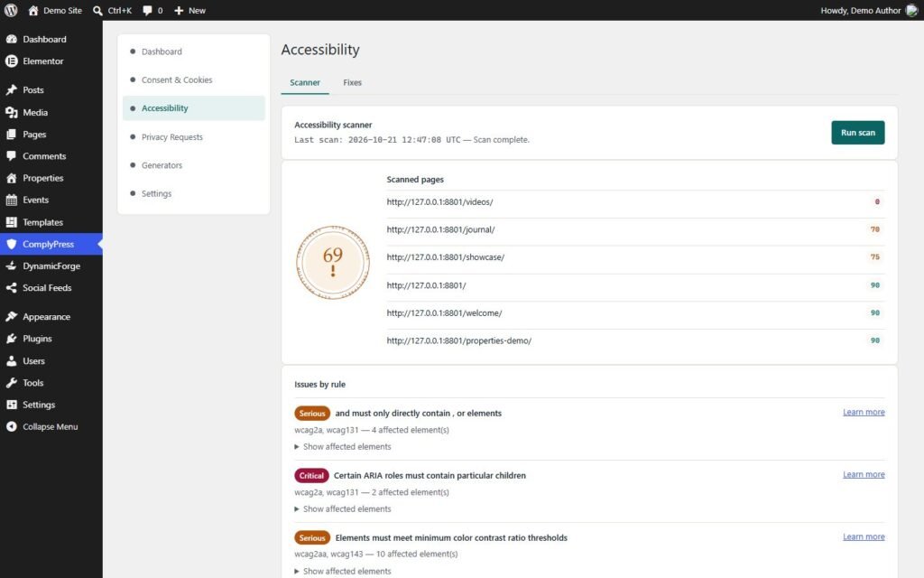Click the Run scan button
The image size is (924, 578).
pos(857,133)
